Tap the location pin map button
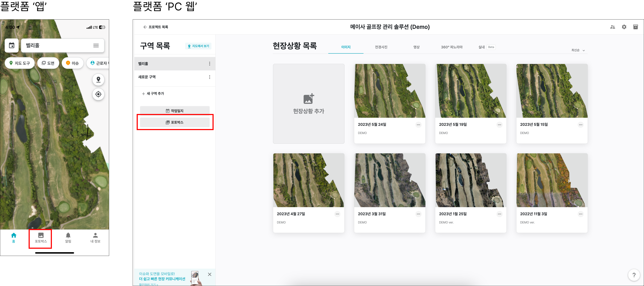644x286 pixels. 98,79
